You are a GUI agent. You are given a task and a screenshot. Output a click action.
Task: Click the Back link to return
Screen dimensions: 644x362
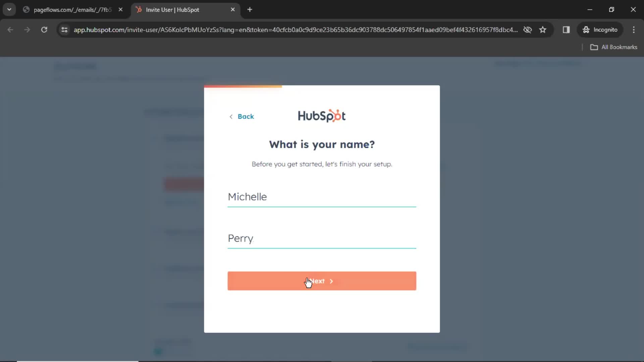click(x=241, y=116)
